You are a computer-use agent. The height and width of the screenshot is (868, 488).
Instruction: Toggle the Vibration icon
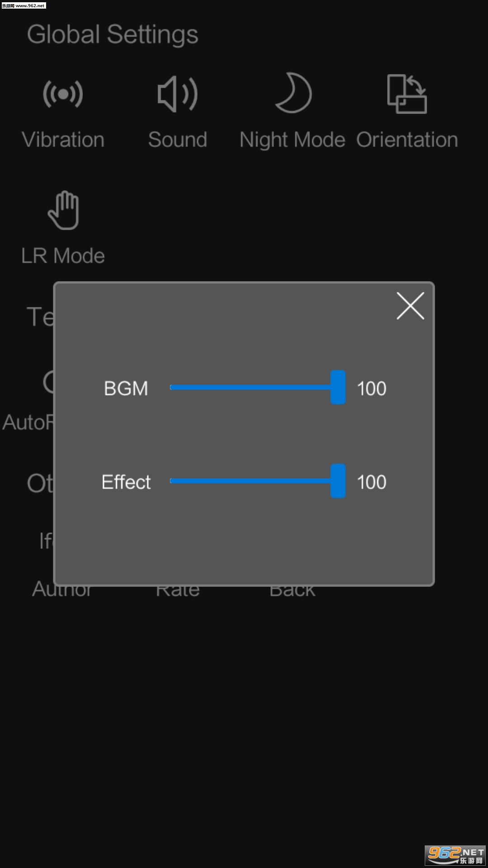pos(63,94)
